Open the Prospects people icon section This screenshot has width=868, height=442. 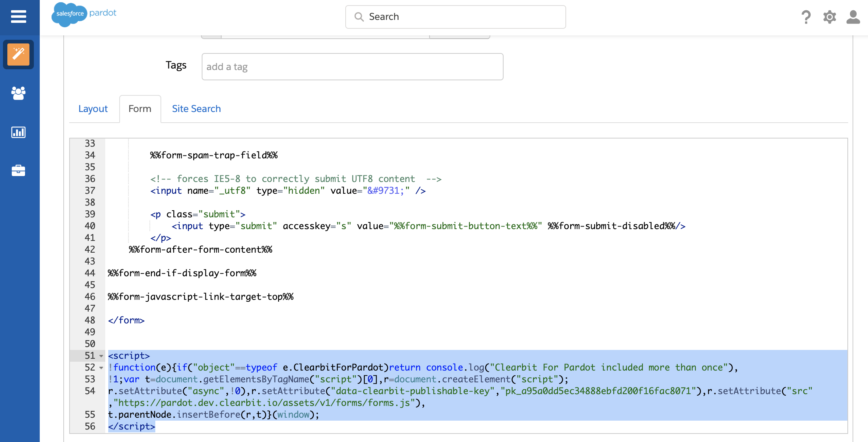(x=18, y=93)
